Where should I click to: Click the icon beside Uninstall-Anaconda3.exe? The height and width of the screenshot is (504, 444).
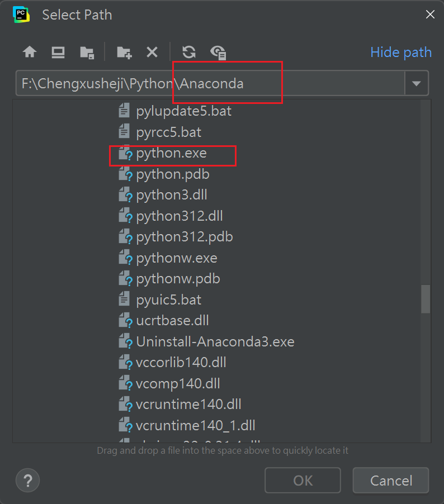tap(125, 341)
